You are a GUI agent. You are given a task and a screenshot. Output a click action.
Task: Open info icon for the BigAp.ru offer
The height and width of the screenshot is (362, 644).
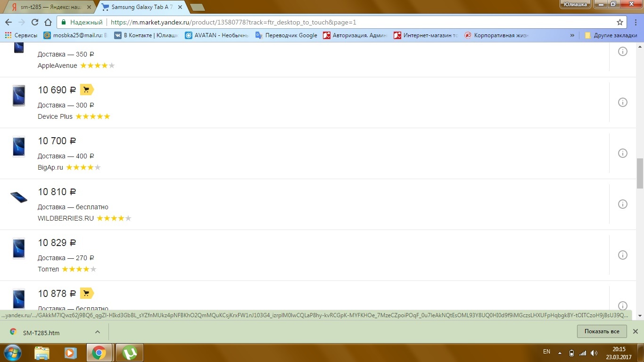[x=623, y=153]
